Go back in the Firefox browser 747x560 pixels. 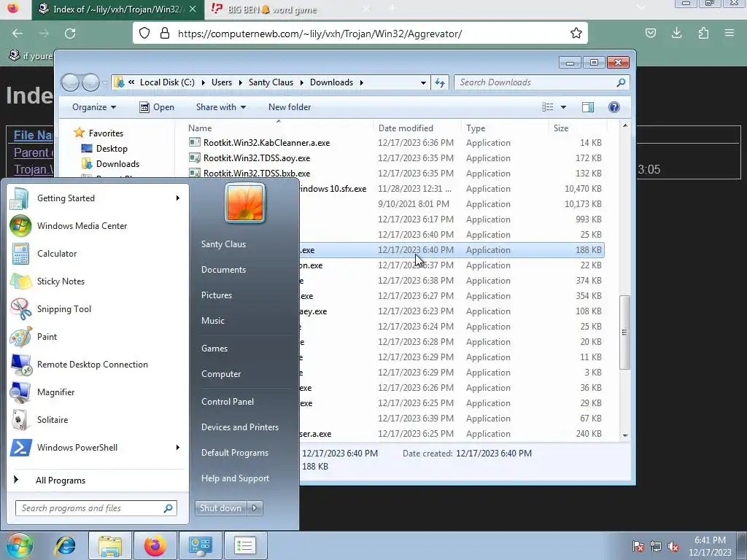pos(18,34)
